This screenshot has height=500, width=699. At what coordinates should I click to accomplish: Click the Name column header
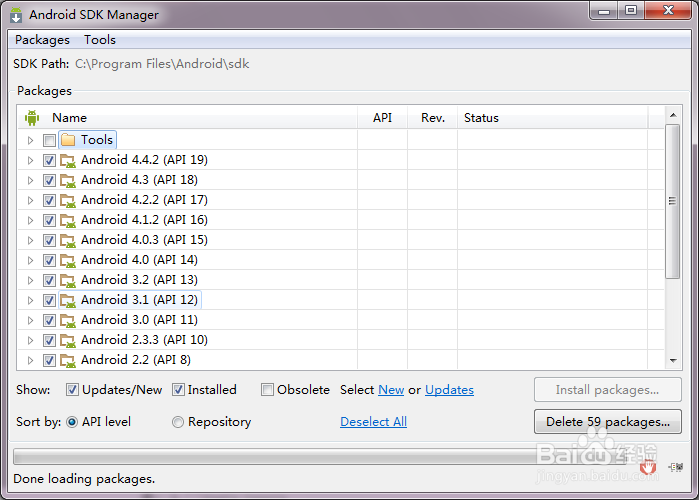188,118
